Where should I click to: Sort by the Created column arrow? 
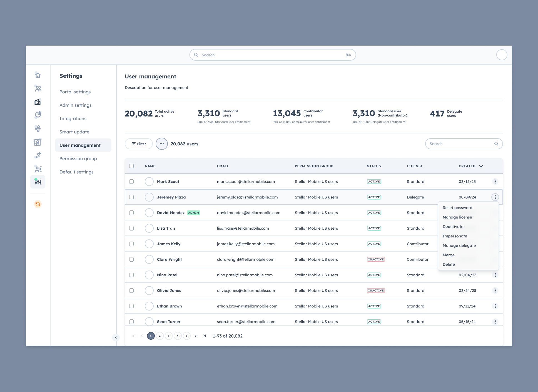[x=481, y=166]
